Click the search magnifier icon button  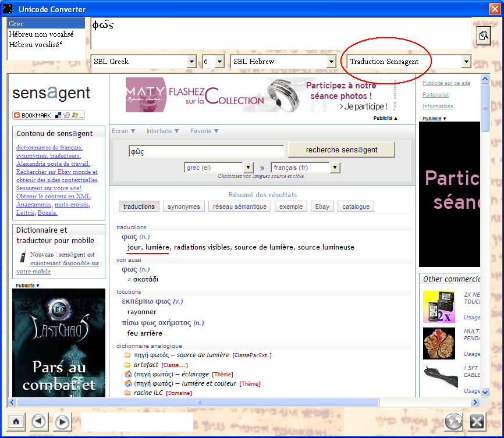(x=484, y=35)
